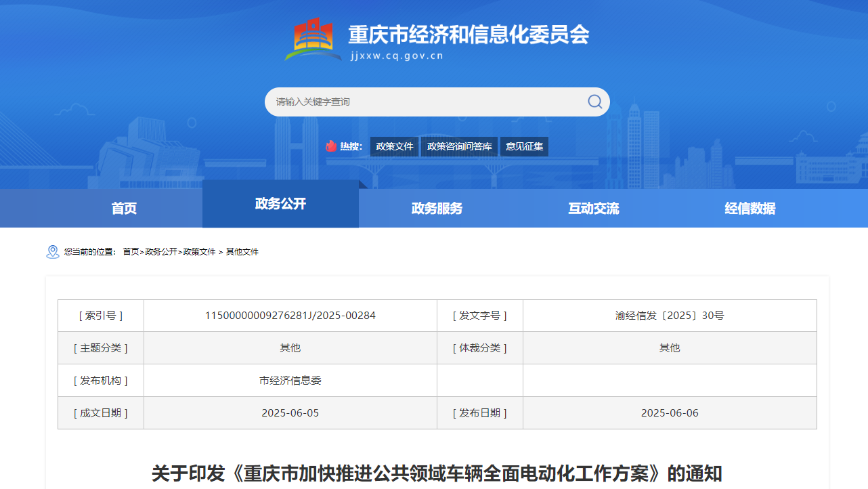Image resolution: width=868 pixels, height=489 pixels.
Task: Click the 政策文件 hot search tag
Action: pyautogui.click(x=394, y=146)
